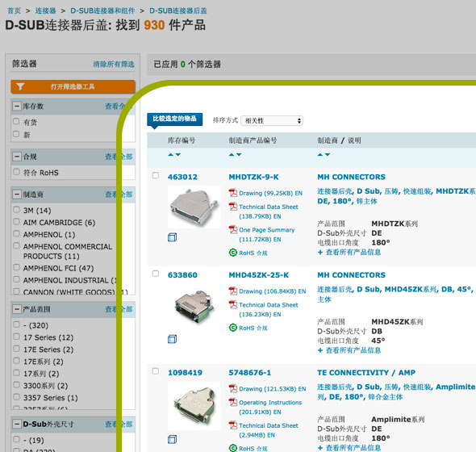Expand all product info plus icon for MHDTZK-9-K
This screenshot has width=476, height=452.
point(320,252)
